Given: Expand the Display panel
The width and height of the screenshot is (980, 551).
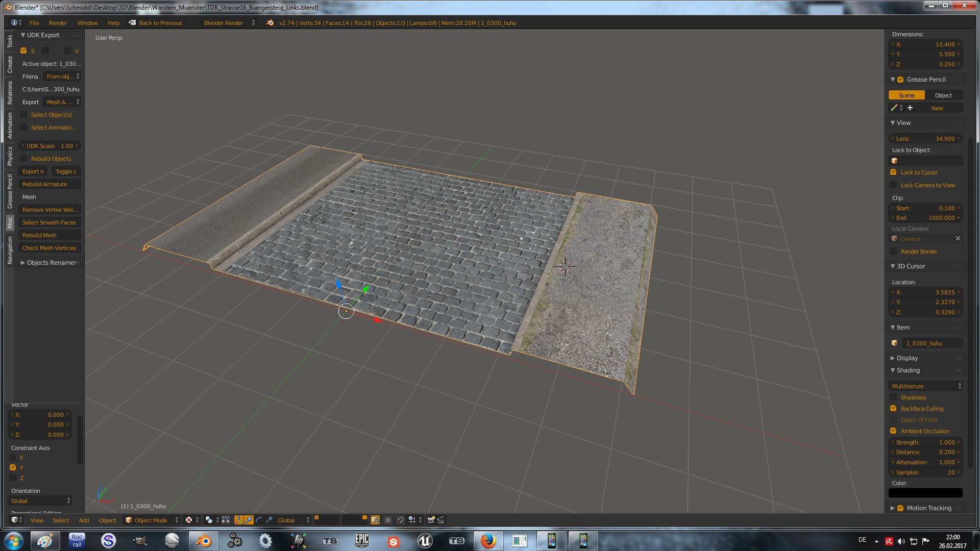Looking at the screenshot, I should pyautogui.click(x=906, y=358).
